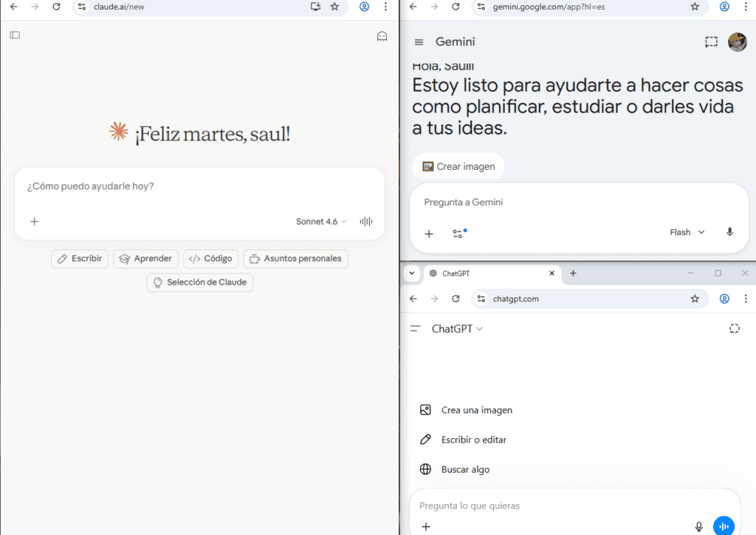Choose Escribir o editar in ChatGPT
This screenshot has width=756, height=535.
click(x=464, y=440)
